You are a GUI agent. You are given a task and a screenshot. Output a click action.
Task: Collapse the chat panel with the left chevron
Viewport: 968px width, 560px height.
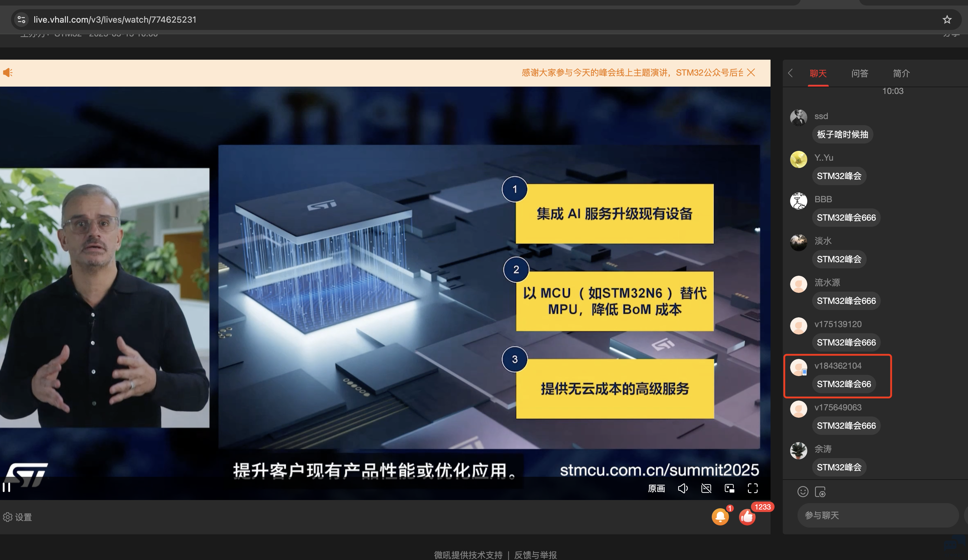click(790, 73)
